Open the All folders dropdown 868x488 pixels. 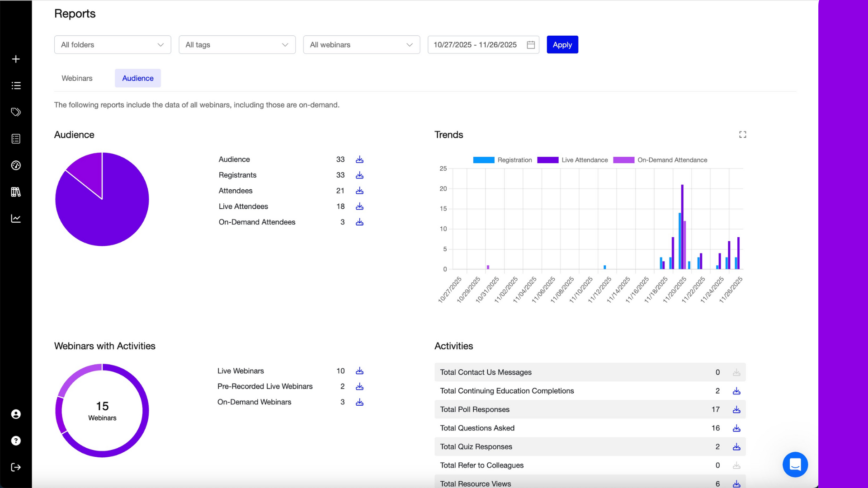coord(112,44)
